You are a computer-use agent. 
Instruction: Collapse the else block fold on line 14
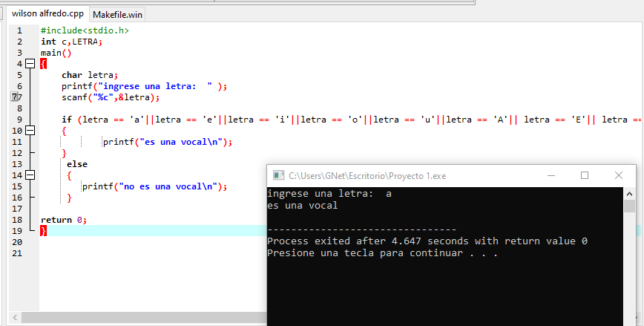[x=30, y=175]
